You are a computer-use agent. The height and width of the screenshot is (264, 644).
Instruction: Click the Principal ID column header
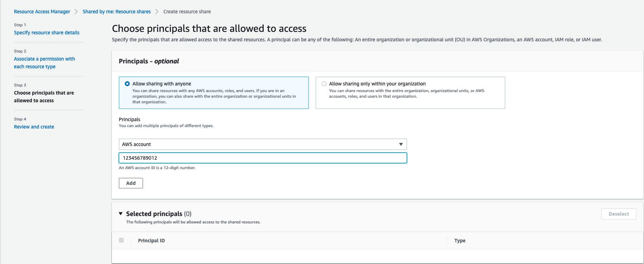pos(151,241)
